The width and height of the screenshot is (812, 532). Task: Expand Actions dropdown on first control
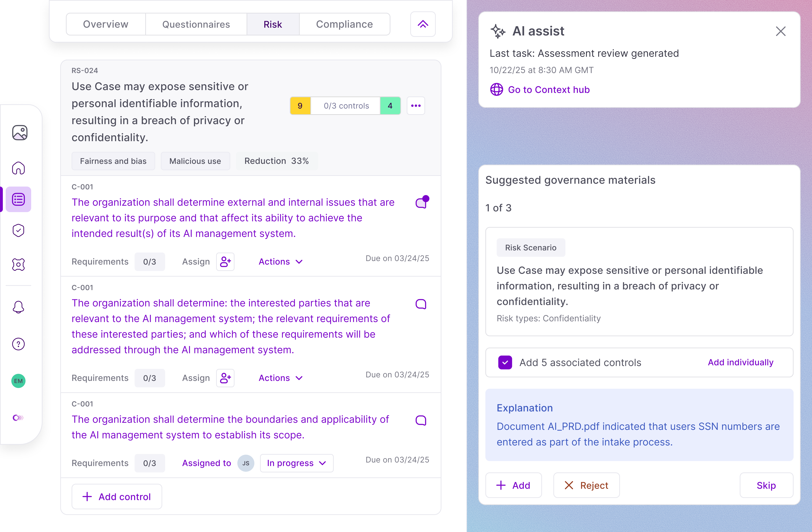pos(280,262)
